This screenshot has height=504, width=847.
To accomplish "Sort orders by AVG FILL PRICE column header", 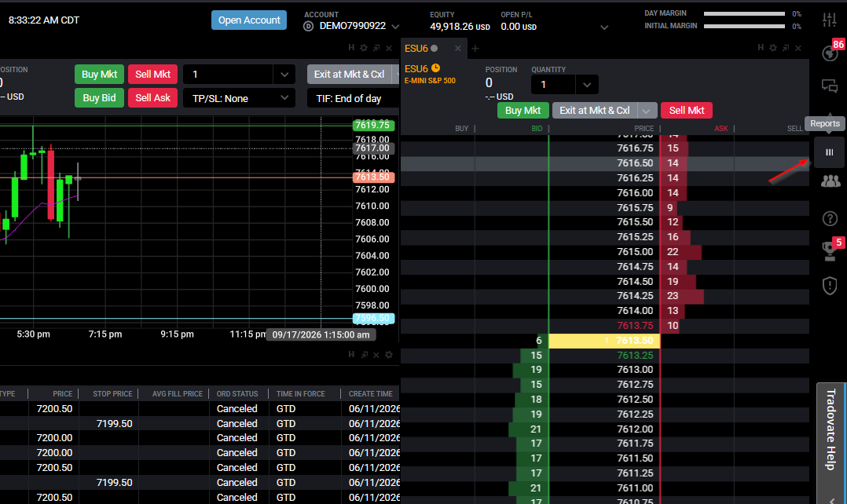I will coord(178,394).
